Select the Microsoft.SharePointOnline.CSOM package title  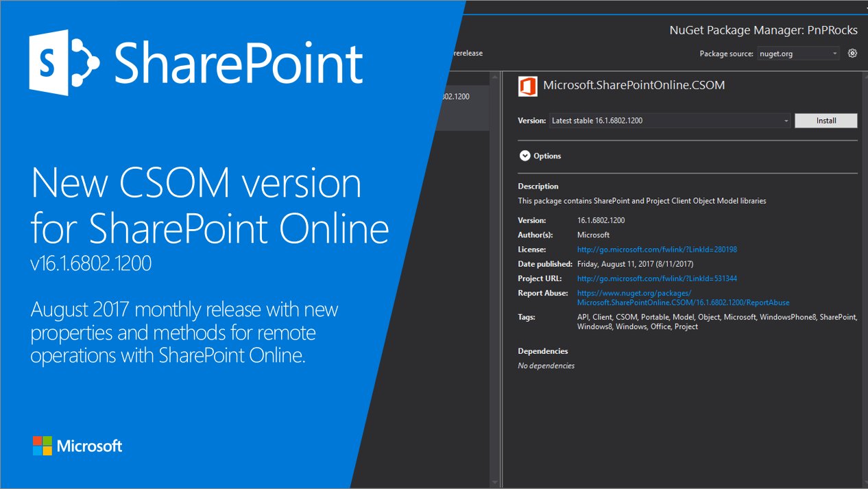pyautogui.click(x=634, y=86)
